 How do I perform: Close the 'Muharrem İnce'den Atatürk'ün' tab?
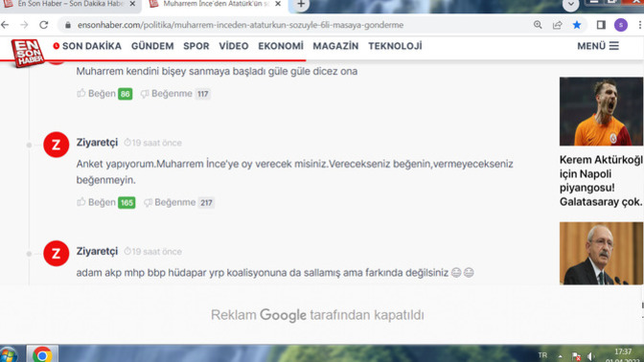point(278,4)
